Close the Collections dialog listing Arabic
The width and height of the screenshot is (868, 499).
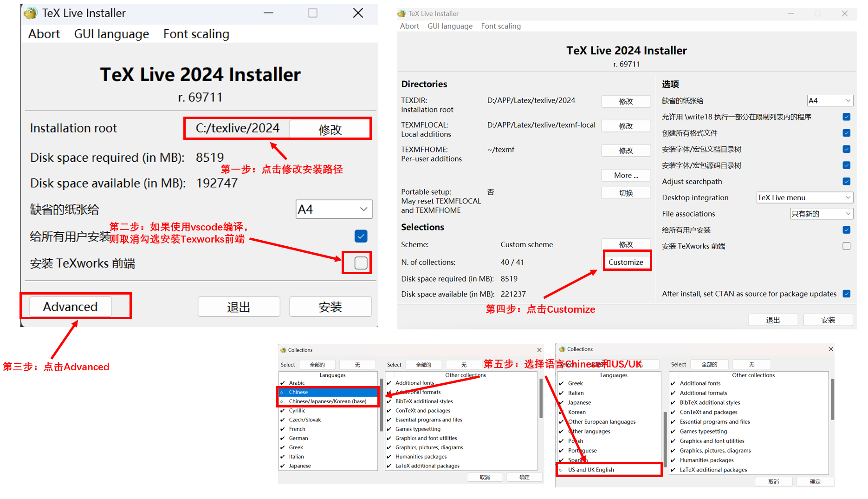(x=539, y=350)
